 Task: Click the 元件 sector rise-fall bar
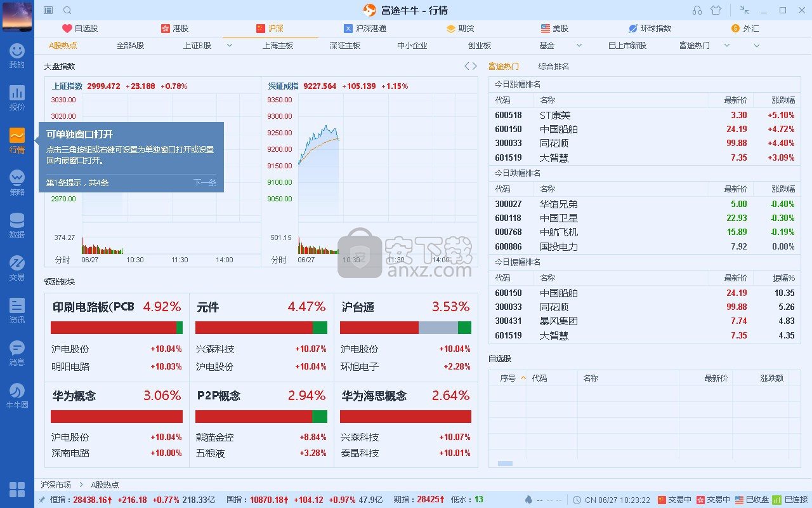[261, 328]
